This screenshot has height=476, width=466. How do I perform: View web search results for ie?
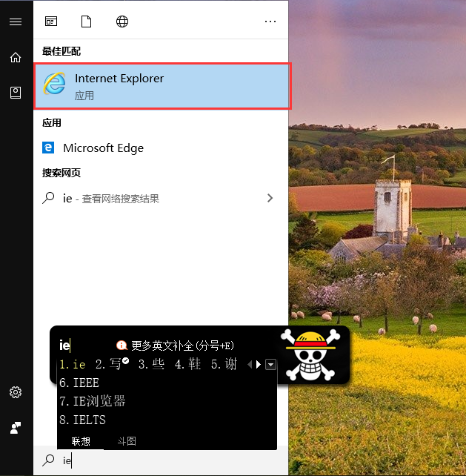(161, 199)
